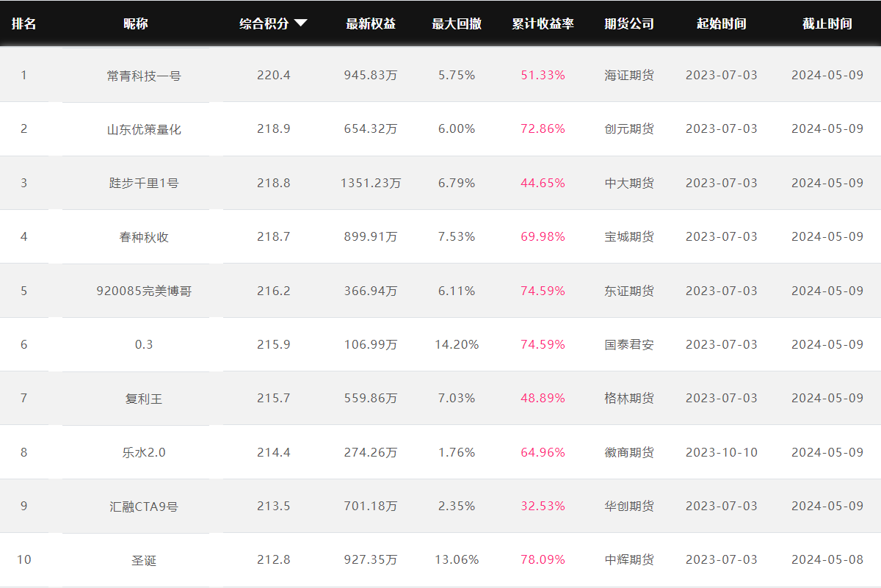The image size is (881, 588).
Task: Open nickname 汇融CTA9号
Action: click(144, 506)
